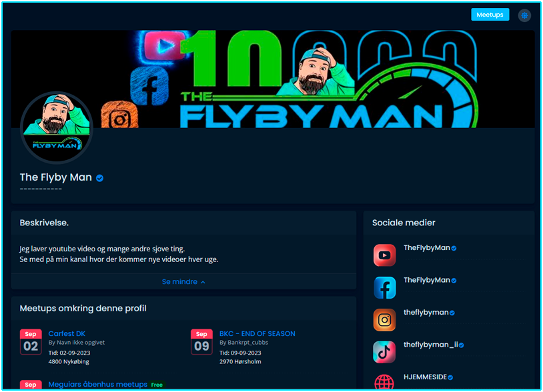Click the verified badge beside The Flyby Man
Image resolution: width=543 pixels, height=392 pixels.
[x=100, y=178]
